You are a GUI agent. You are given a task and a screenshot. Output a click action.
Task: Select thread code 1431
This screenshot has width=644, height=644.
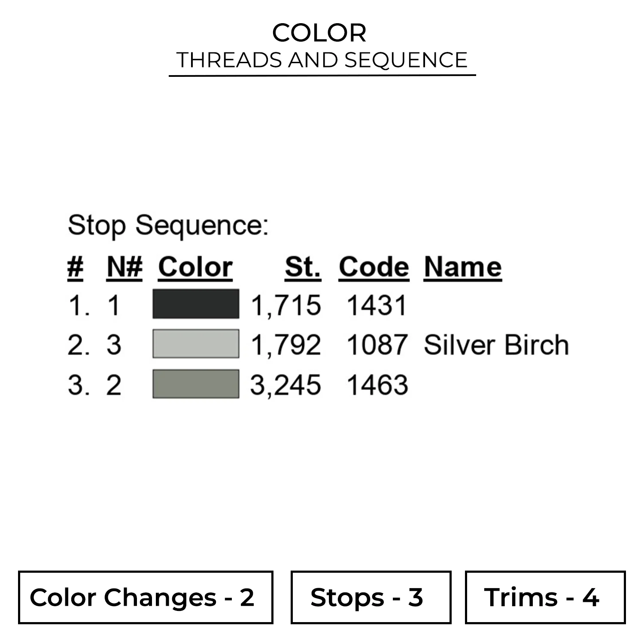pos(377,305)
